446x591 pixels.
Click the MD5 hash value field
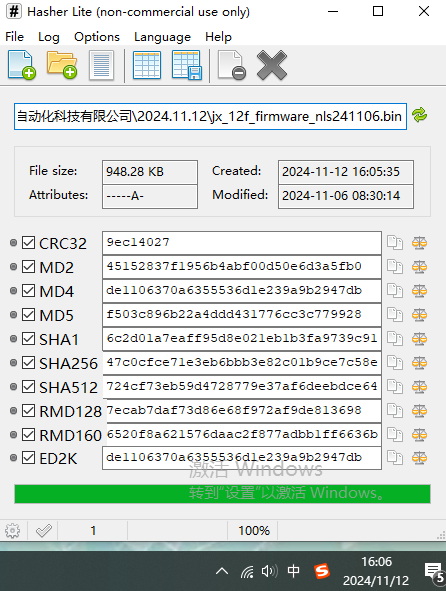(242, 315)
